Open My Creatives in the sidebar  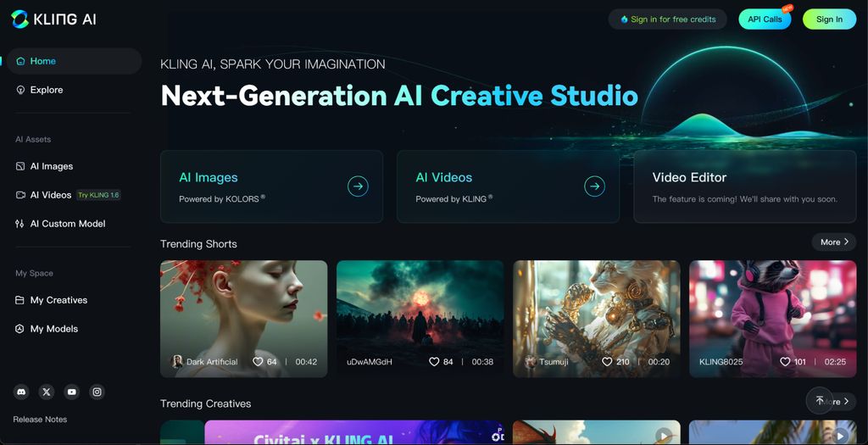(58, 300)
